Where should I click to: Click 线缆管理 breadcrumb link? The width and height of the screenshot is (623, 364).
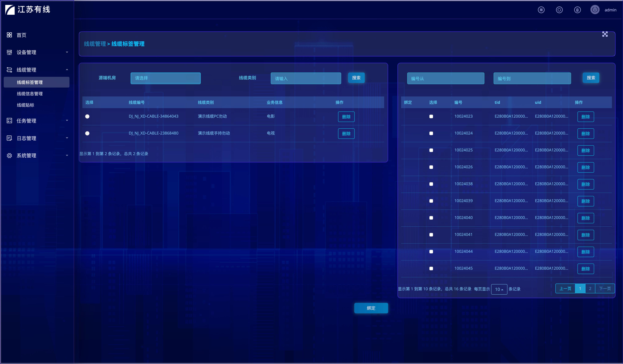click(95, 44)
